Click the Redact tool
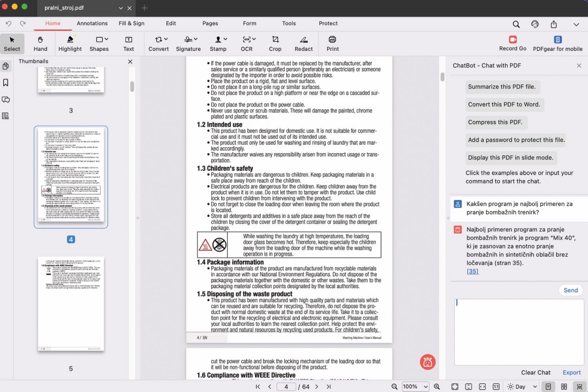The image size is (588, 392). click(x=303, y=43)
